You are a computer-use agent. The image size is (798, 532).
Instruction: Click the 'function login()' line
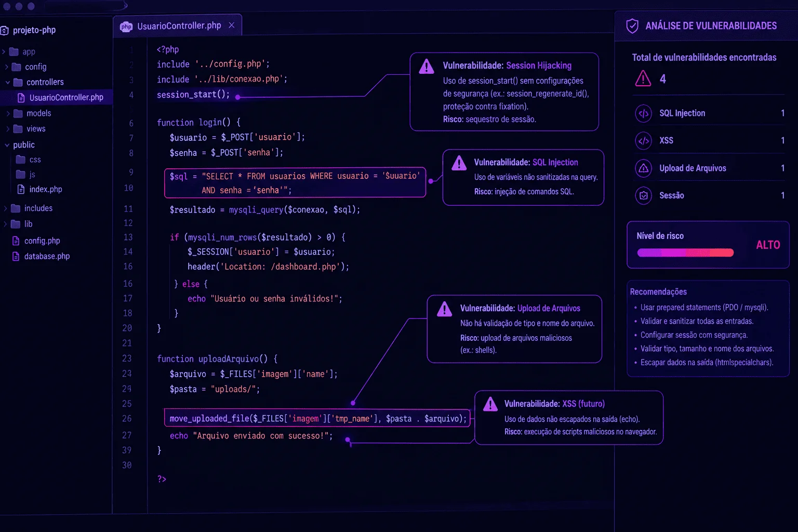198,123
